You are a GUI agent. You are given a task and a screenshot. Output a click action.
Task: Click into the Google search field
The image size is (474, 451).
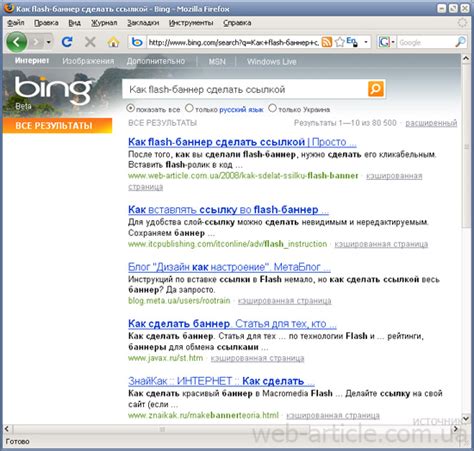426,42
